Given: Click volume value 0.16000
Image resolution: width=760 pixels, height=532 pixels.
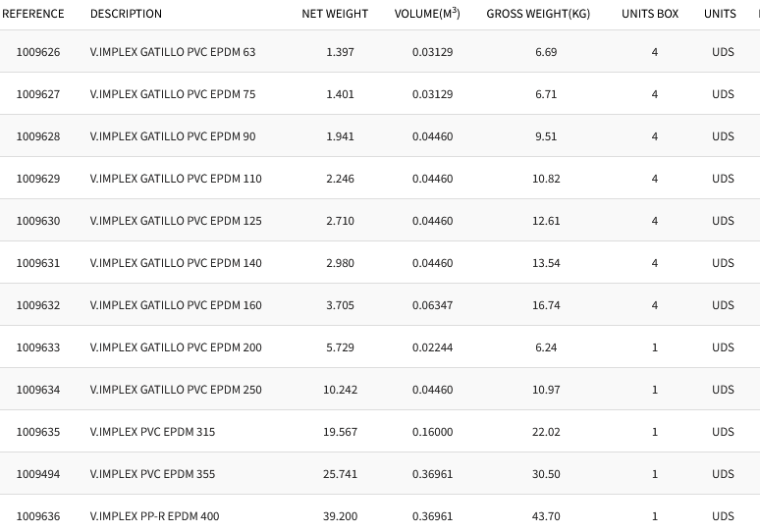Looking at the screenshot, I should [432, 432].
